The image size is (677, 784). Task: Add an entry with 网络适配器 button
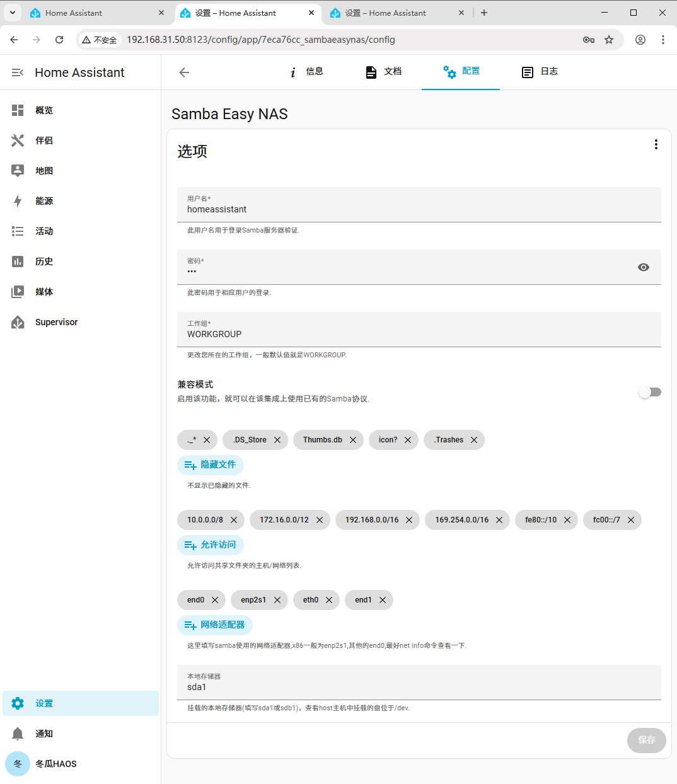coord(215,625)
